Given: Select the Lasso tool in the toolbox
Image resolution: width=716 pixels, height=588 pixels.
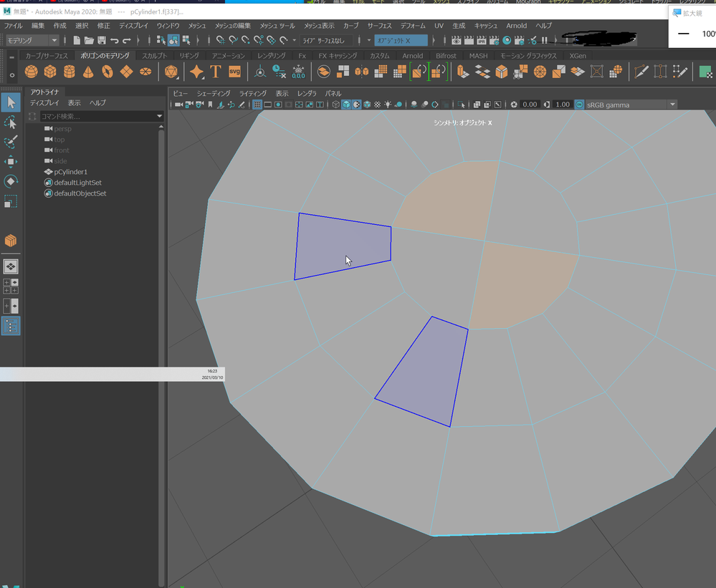Looking at the screenshot, I should pos(11,122).
